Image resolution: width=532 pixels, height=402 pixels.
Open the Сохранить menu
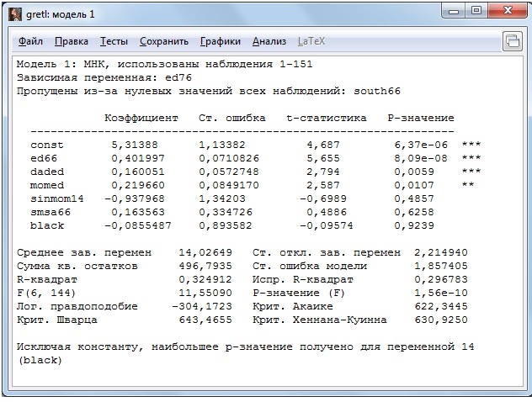pos(164,41)
